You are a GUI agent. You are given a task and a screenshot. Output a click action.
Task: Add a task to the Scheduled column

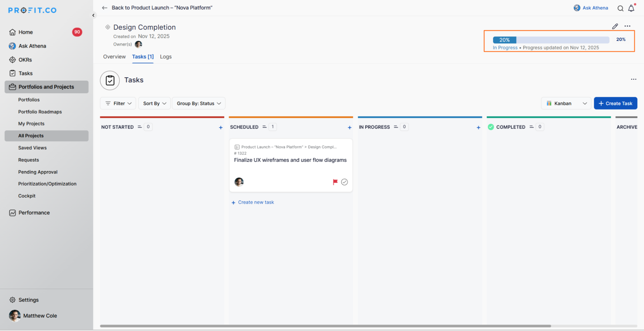pyautogui.click(x=350, y=127)
